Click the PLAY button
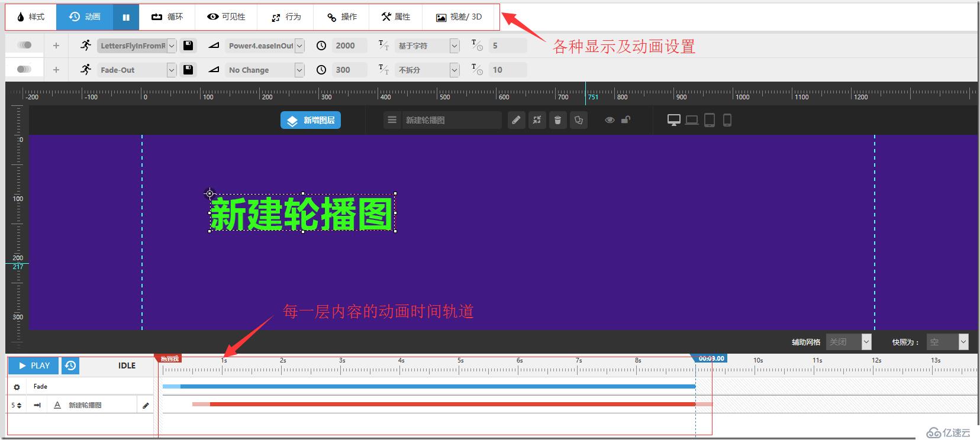This screenshot has height=440, width=980. point(34,365)
